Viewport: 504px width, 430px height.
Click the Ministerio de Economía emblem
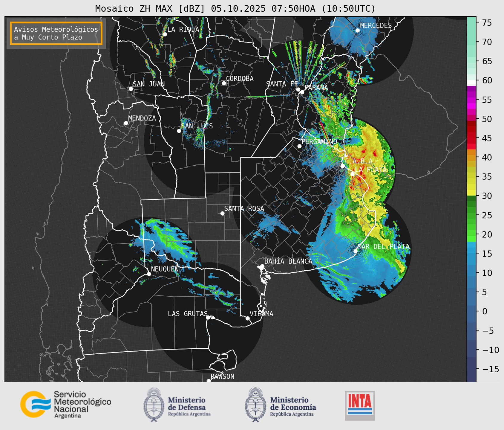point(255,405)
